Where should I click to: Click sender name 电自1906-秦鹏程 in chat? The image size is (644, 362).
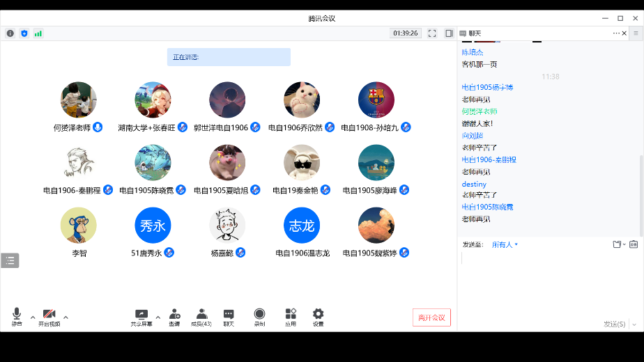tap(489, 159)
